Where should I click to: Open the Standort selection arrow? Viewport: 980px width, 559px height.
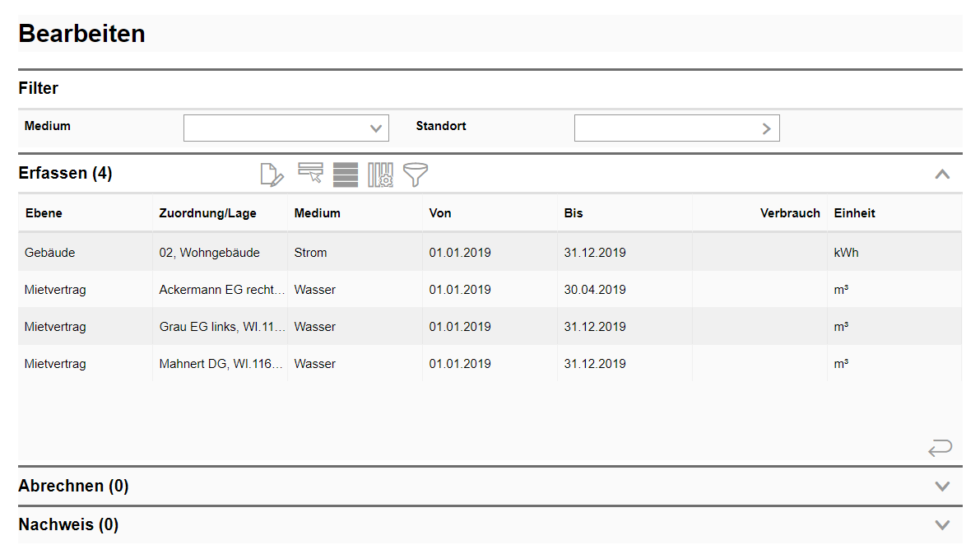(766, 128)
